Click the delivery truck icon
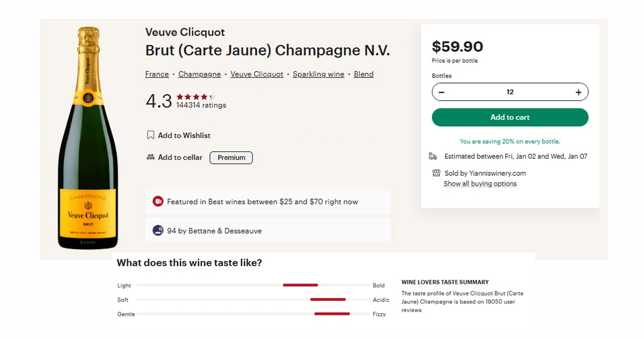This screenshot has width=644, height=340. point(433,156)
